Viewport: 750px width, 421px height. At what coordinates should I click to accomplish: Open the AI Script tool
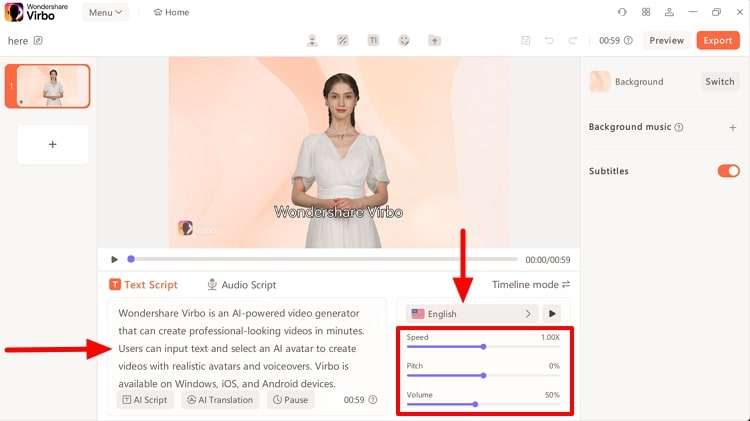145,400
